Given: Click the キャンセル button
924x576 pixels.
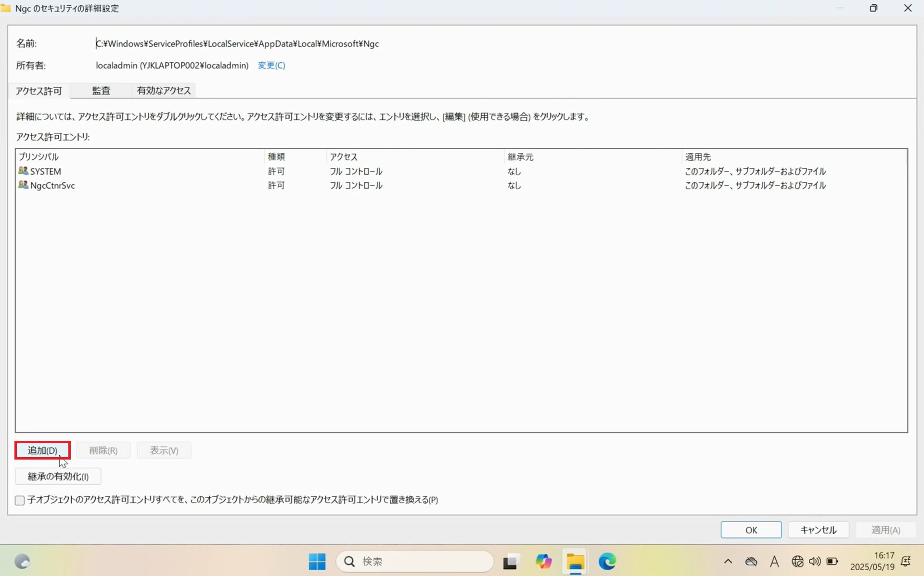Looking at the screenshot, I should (x=819, y=530).
